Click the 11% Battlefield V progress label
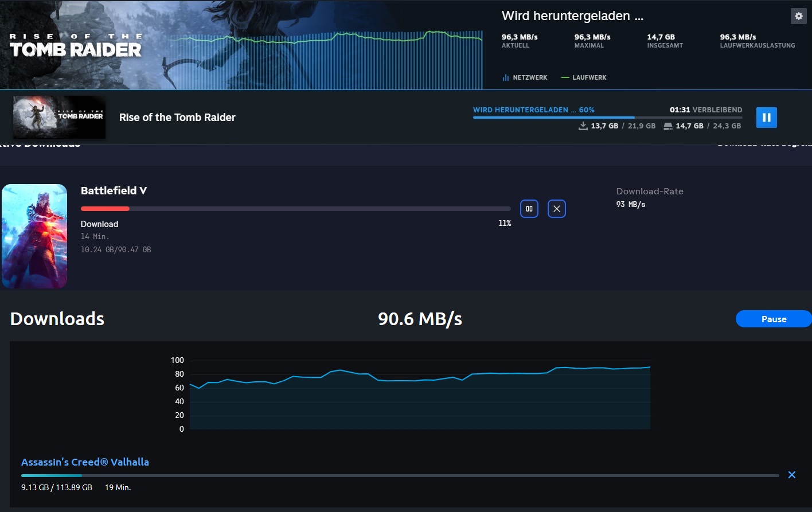The width and height of the screenshot is (812, 512). [505, 223]
